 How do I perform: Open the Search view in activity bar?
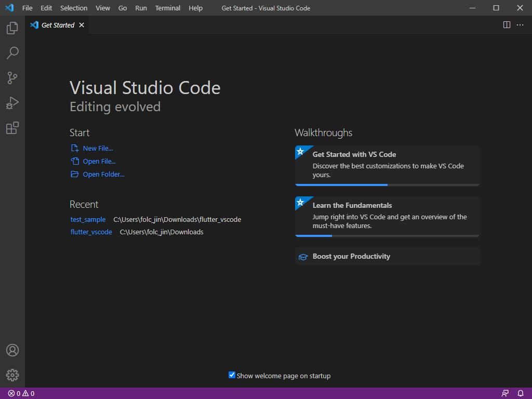(12, 53)
